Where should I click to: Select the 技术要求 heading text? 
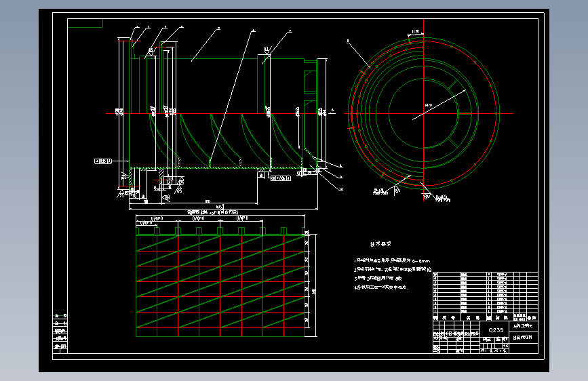pos(380,244)
